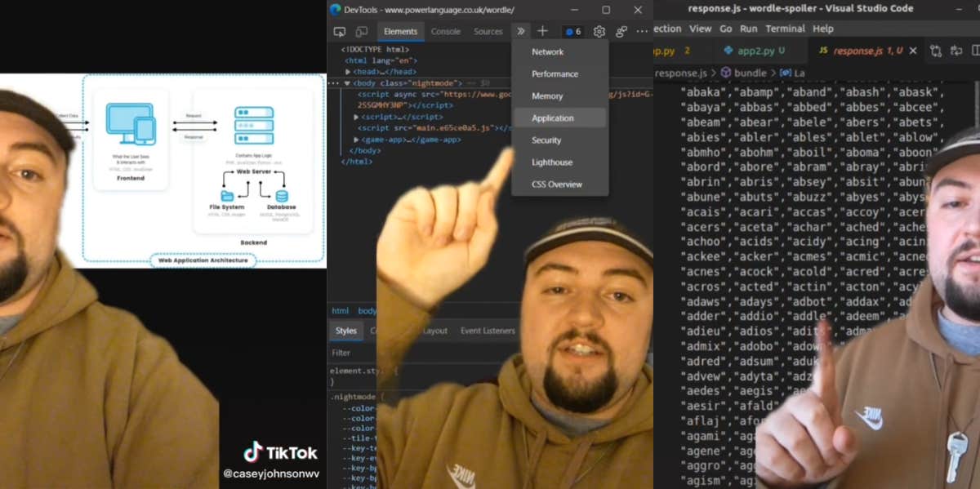Click the DevTools feedback/experiments icon next to the gear
Viewport: 980px width, 489px height.
pyautogui.click(x=621, y=32)
